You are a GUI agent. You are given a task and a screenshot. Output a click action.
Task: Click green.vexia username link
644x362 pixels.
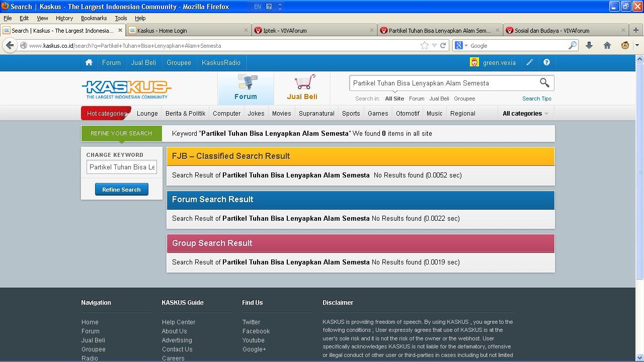point(499,62)
